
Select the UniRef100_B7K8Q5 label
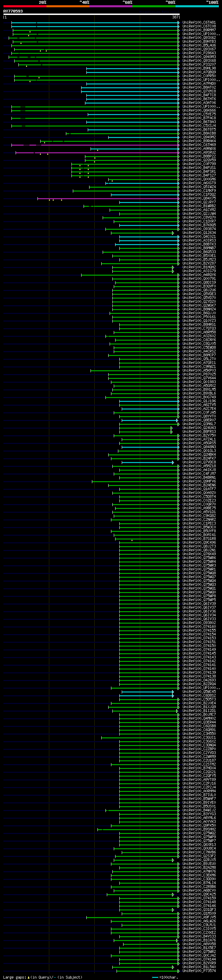click(199, 225)
